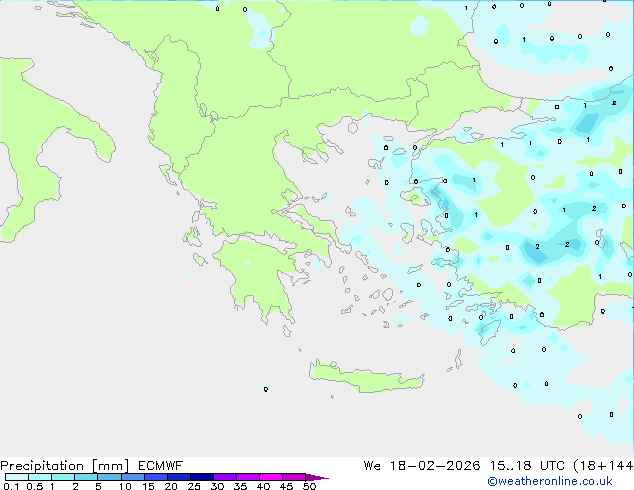Image resolution: width=634 pixels, height=490 pixels.
Task: Choose the 25–30 mm dark navy swatch
Action: point(202,477)
